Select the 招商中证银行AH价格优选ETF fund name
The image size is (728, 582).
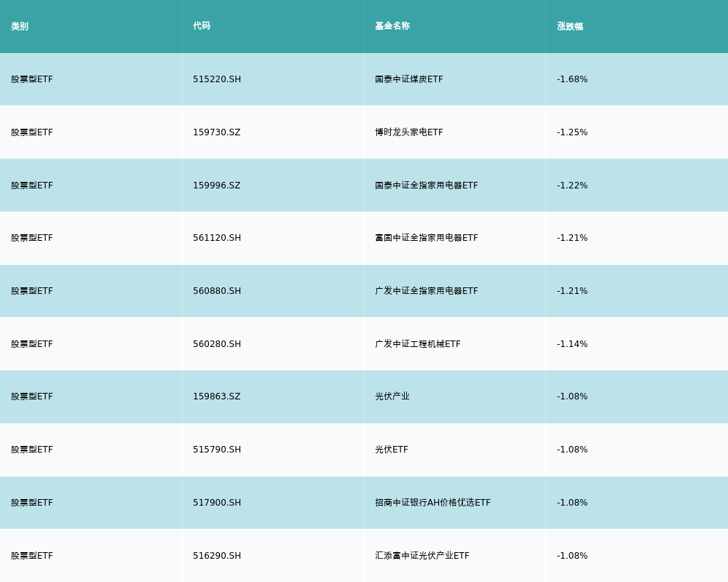[431, 503]
